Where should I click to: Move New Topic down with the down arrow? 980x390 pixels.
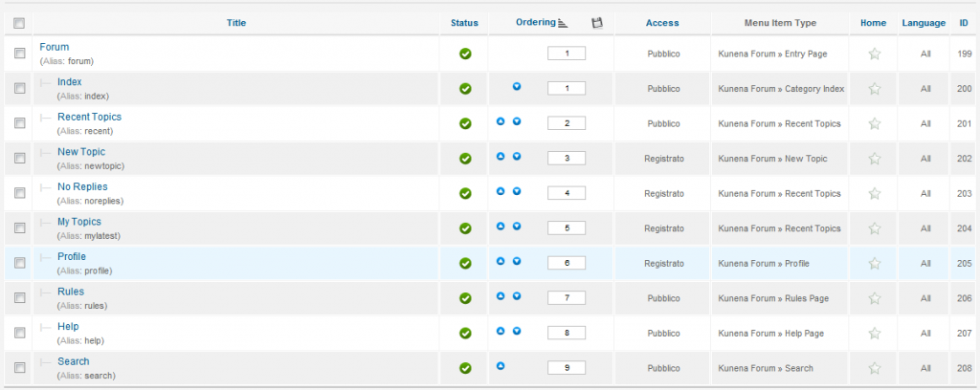(517, 157)
